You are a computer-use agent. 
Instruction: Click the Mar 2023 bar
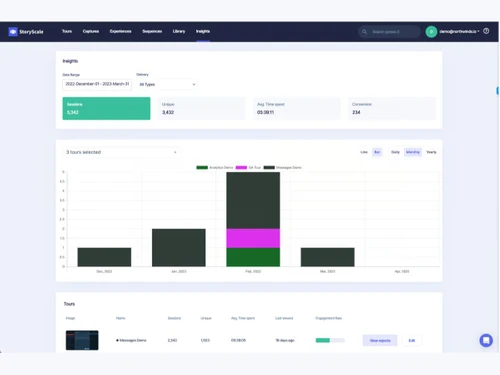click(328, 257)
